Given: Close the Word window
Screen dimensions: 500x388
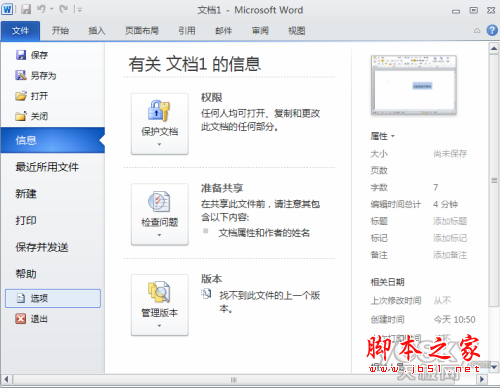Looking at the screenshot, I should 491,10.
